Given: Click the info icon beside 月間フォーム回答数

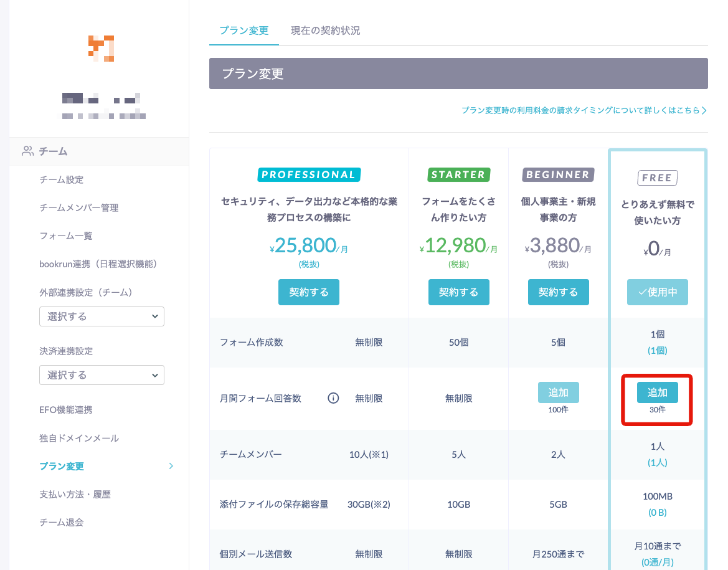Looking at the screenshot, I should 333,397.
